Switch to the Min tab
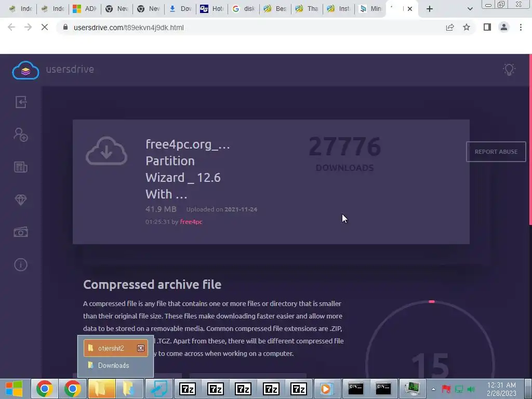 370,9
